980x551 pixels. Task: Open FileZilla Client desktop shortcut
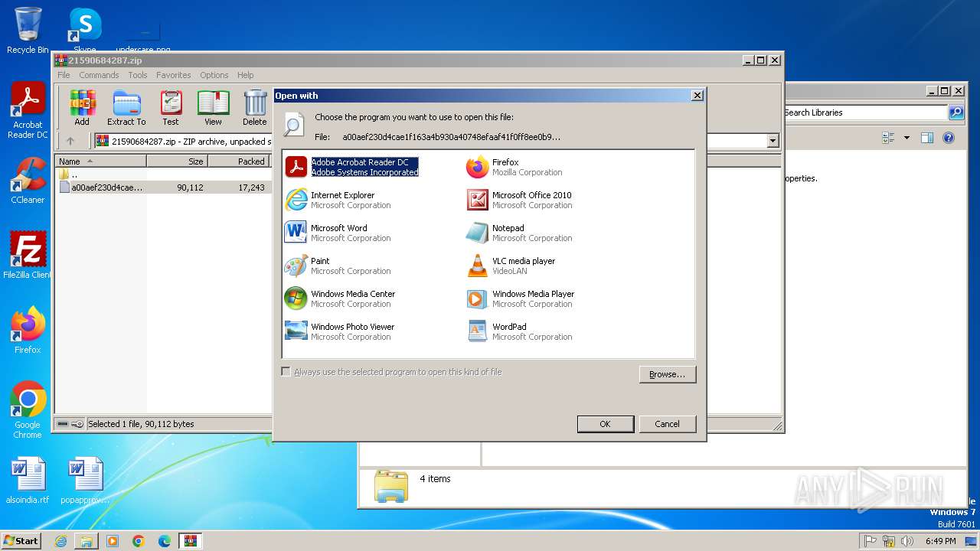click(x=28, y=256)
